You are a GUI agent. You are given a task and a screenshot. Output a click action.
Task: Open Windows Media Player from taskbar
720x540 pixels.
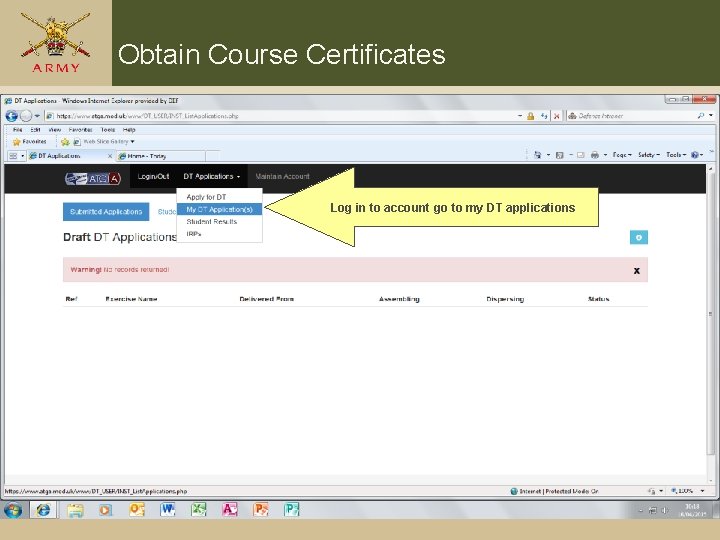click(106, 510)
